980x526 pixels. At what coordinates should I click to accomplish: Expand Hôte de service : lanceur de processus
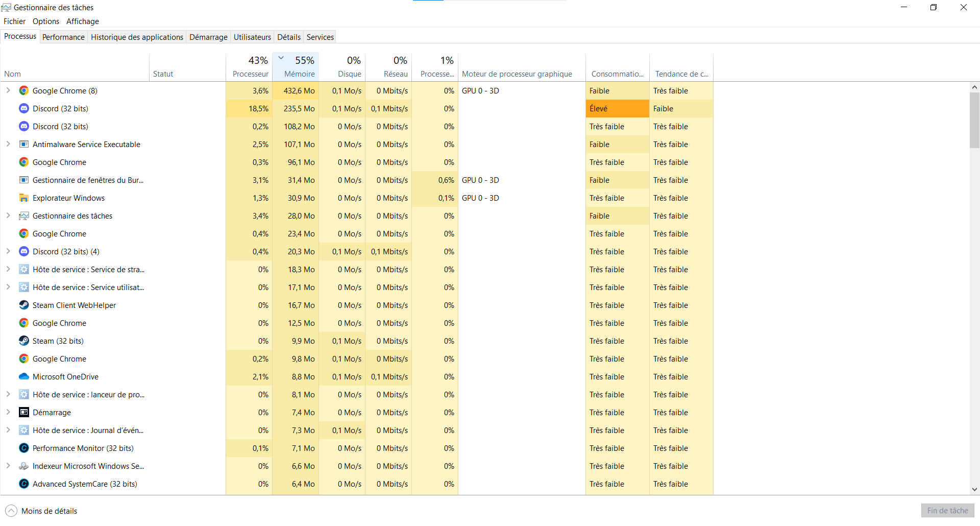point(8,394)
